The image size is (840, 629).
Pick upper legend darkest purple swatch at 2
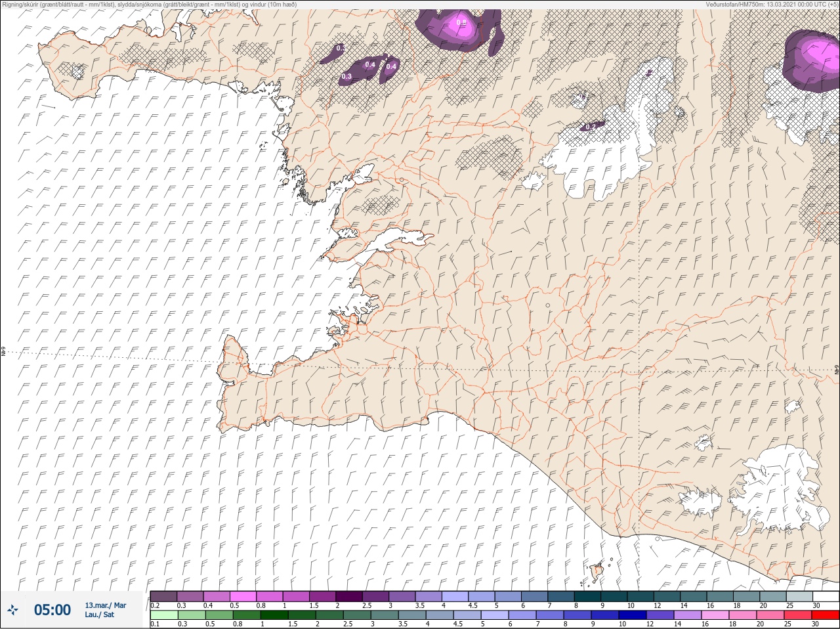pyautogui.click(x=349, y=596)
